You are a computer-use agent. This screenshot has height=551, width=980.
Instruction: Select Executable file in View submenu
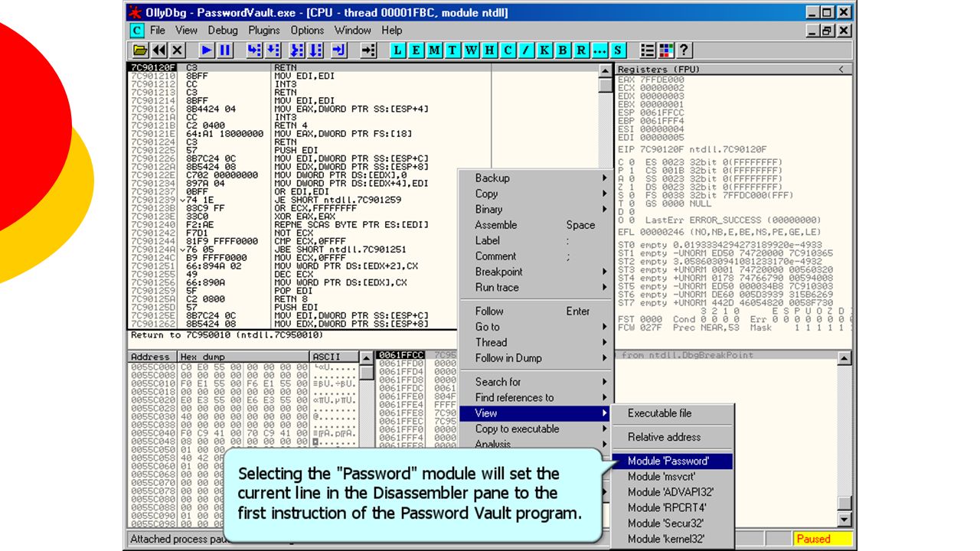click(x=673, y=413)
